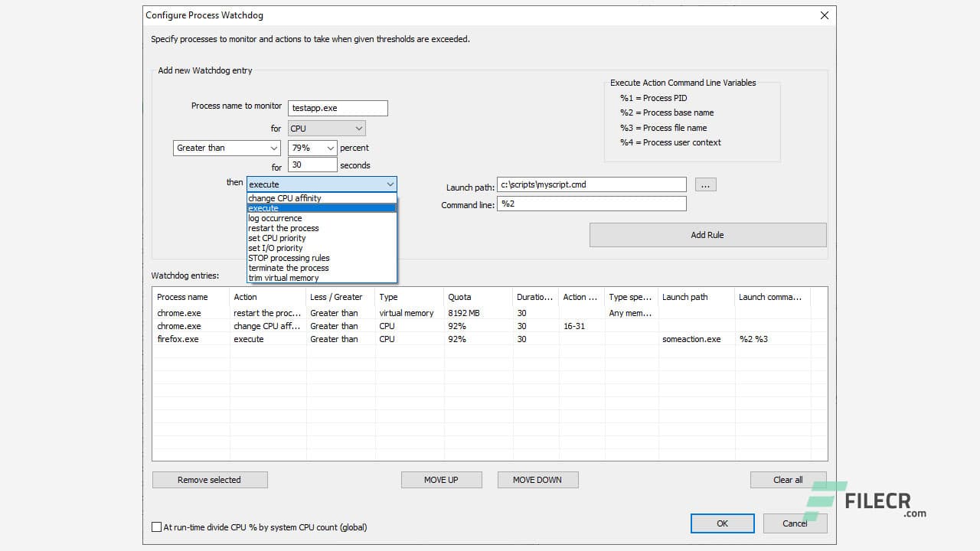The width and height of the screenshot is (980, 551).
Task: Pick set I/O priority from action choices
Action: click(x=276, y=248)
